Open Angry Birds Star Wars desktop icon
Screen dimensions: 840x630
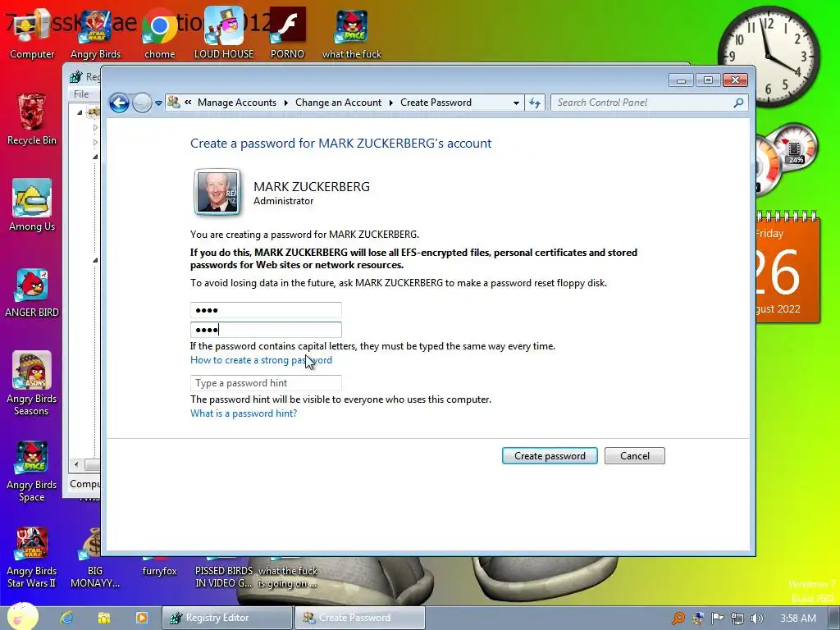[x=95, y=34]
